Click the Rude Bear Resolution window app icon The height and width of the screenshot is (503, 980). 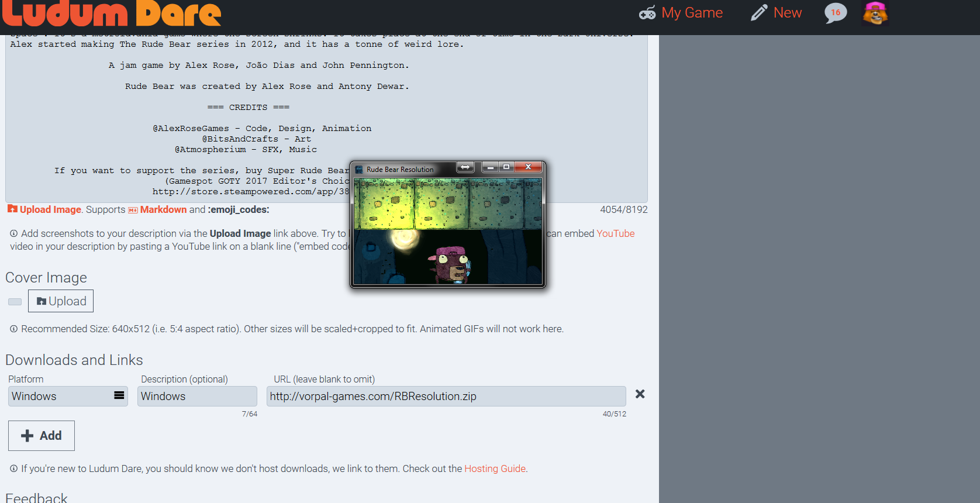360,170
